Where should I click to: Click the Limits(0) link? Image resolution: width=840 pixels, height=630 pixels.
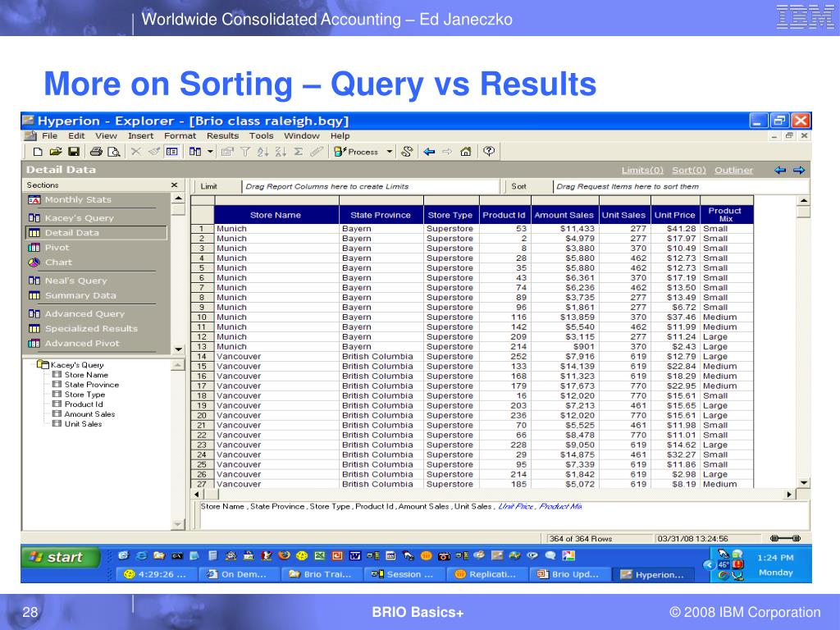point(642,171)
